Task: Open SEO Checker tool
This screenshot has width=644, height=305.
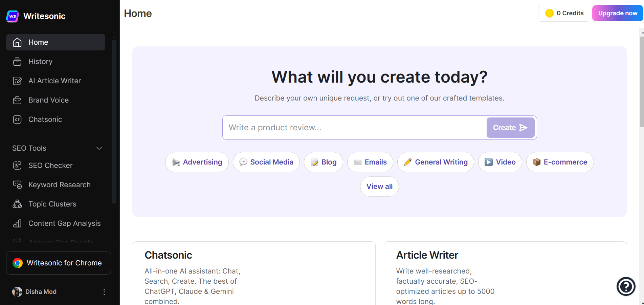Action: tap(50, 166)
